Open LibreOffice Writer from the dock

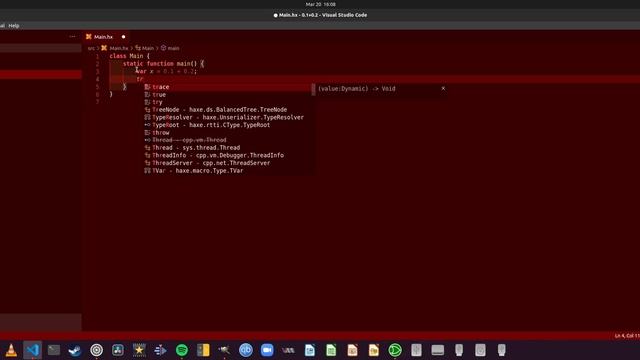(x=310, y=350)
